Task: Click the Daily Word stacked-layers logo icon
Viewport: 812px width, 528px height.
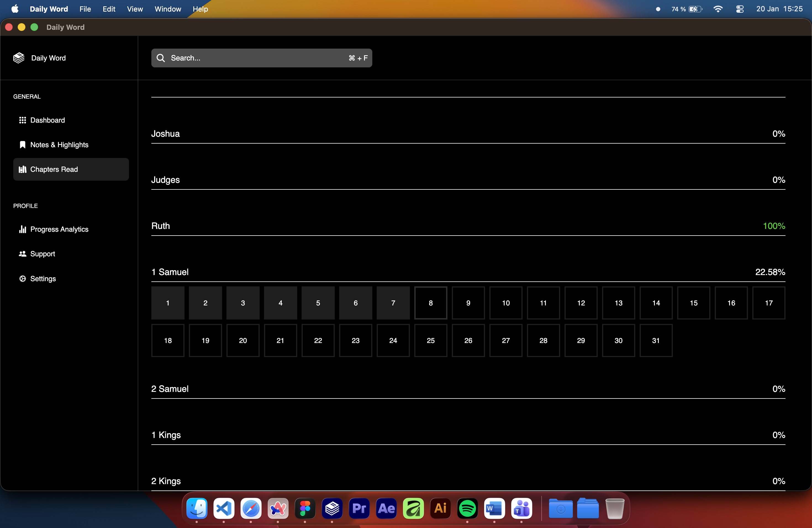Action: click(x=19, y=58)
